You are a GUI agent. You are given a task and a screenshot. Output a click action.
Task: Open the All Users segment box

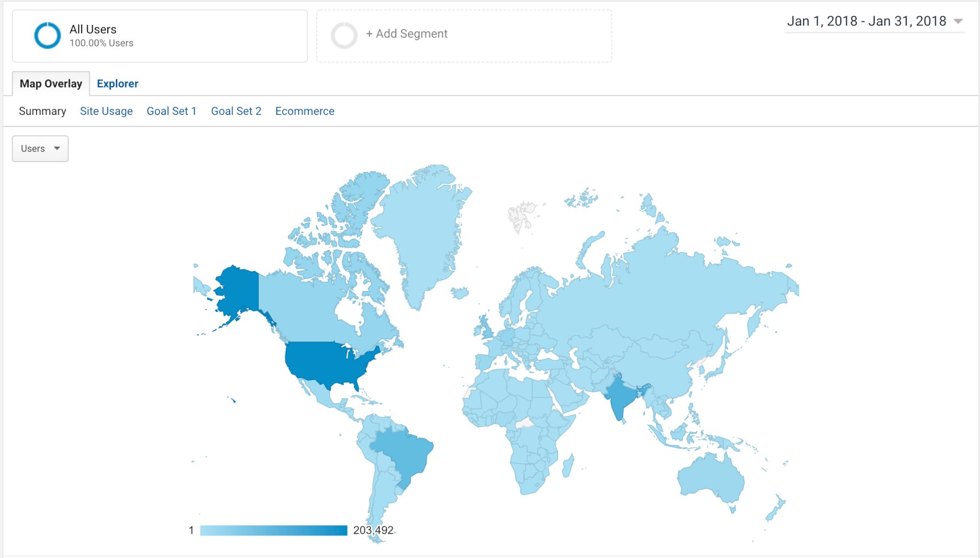point(160,36)
